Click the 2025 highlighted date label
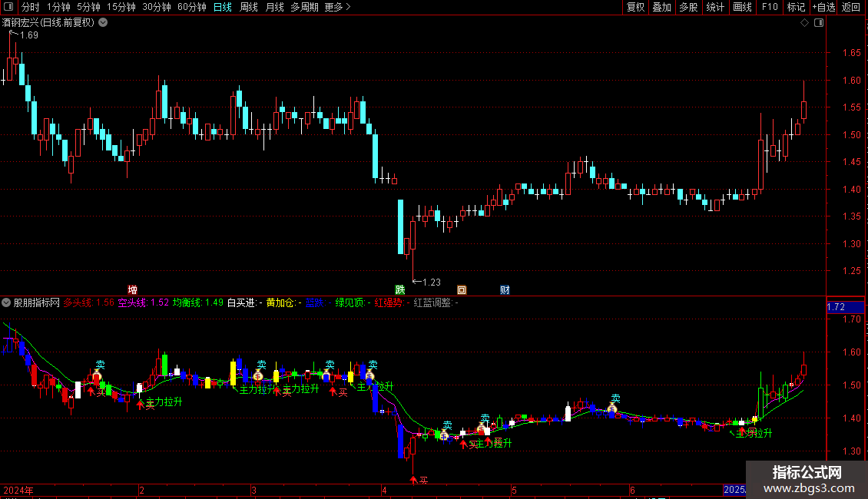The width and height of the screenshot is (868, 499). (734, 490)
